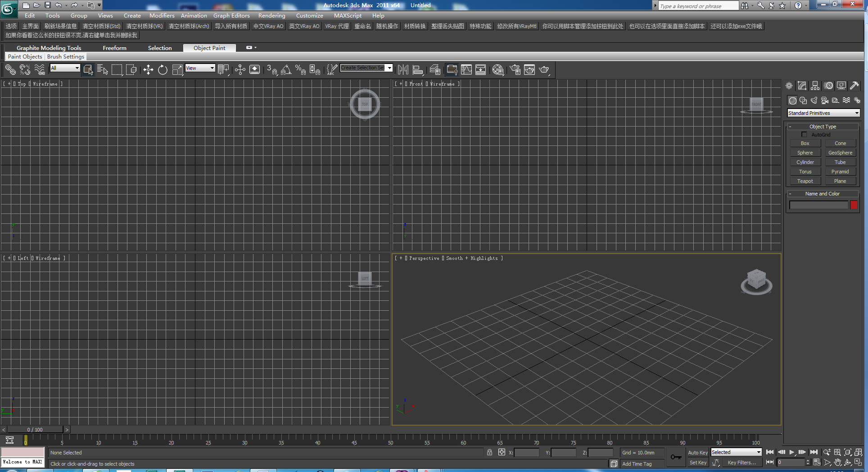Enable the AutoGrid checkbox
The image size is (868, 472).
[804, 135]
